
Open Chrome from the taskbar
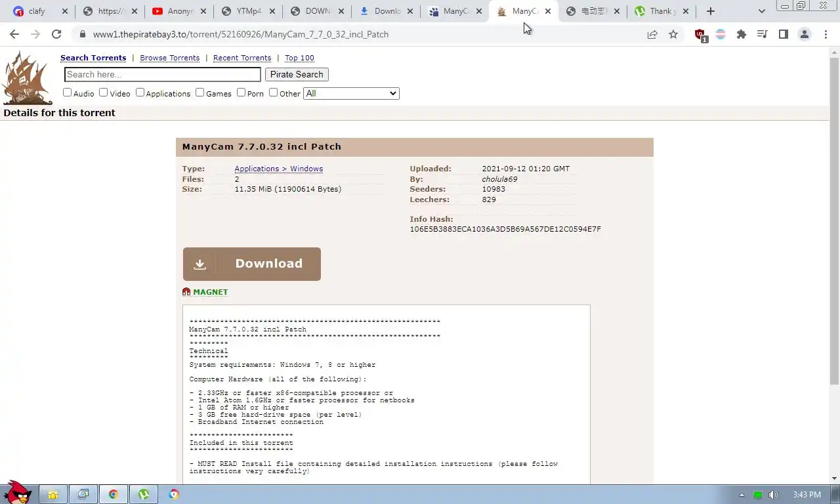[114, 494]
